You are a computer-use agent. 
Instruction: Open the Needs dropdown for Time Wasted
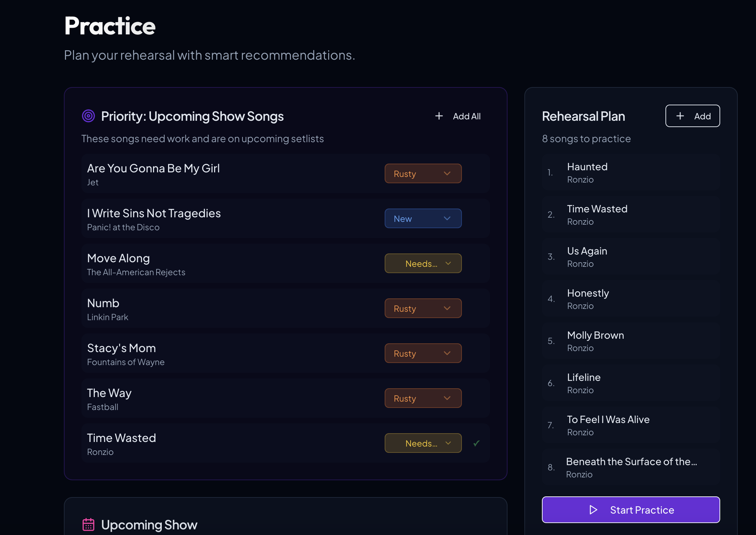pos(423,443)
